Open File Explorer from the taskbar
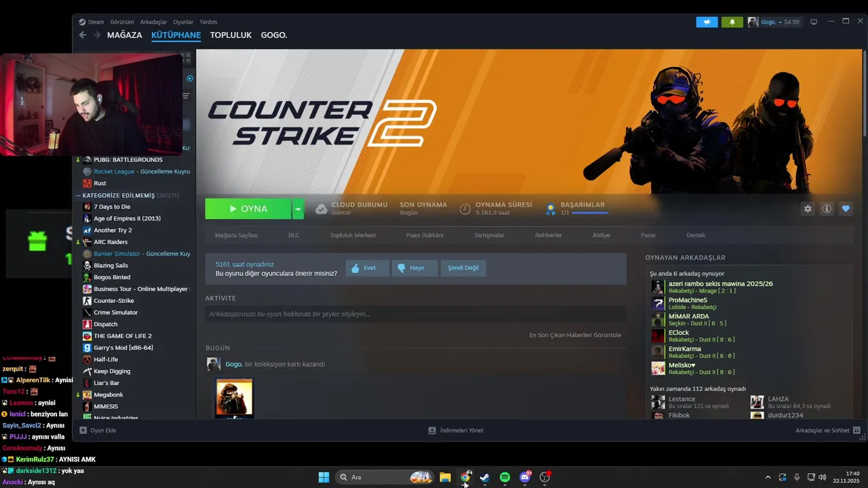 (445, 477)
